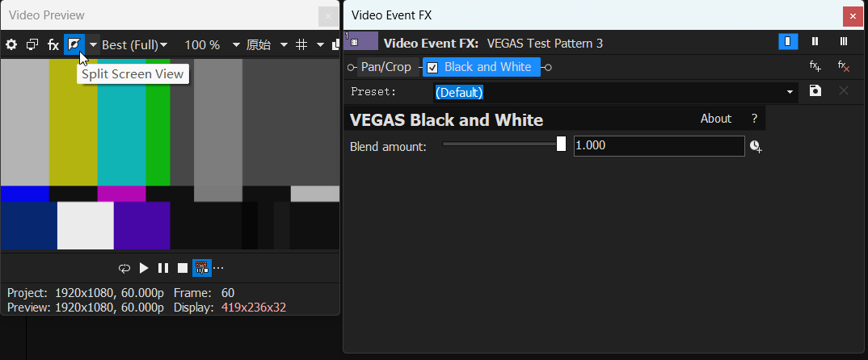Select the two-column layout icon
The width and height of the screenshot is (868, 360).
pos(815,41)
